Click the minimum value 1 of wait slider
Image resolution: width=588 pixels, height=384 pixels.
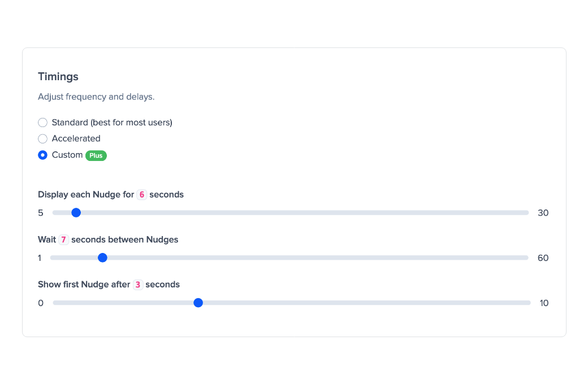[x=40, y=258]
